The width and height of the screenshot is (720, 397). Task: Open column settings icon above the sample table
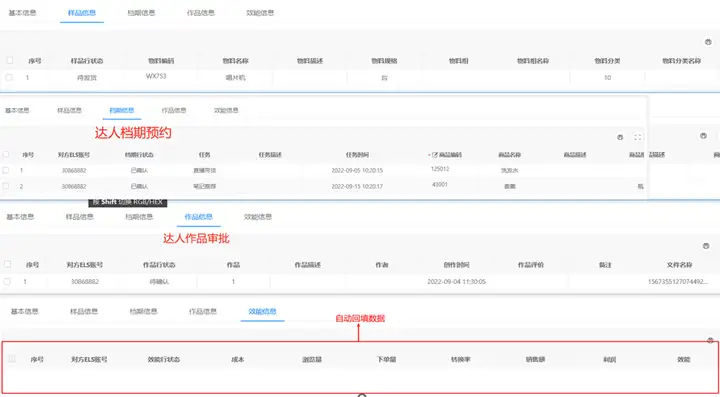pos(708,42)
